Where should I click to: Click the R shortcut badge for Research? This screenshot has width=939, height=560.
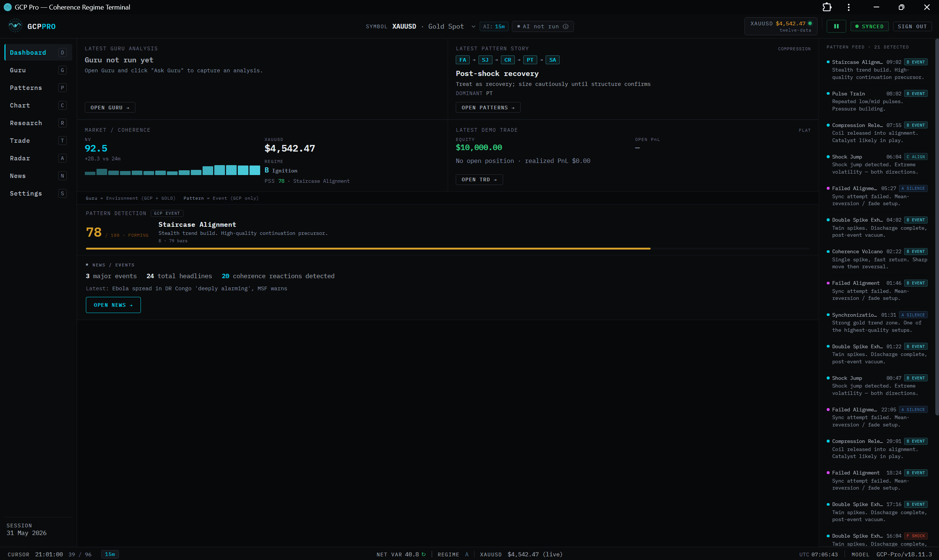63,123
